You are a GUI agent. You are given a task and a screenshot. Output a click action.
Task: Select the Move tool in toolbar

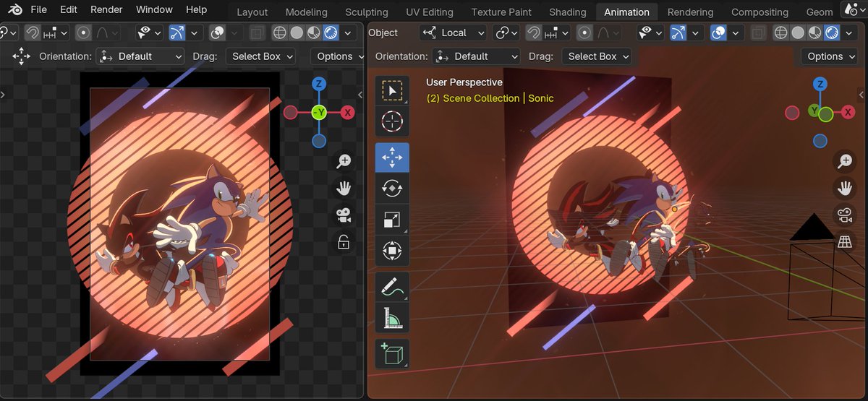tap(392, 158)
